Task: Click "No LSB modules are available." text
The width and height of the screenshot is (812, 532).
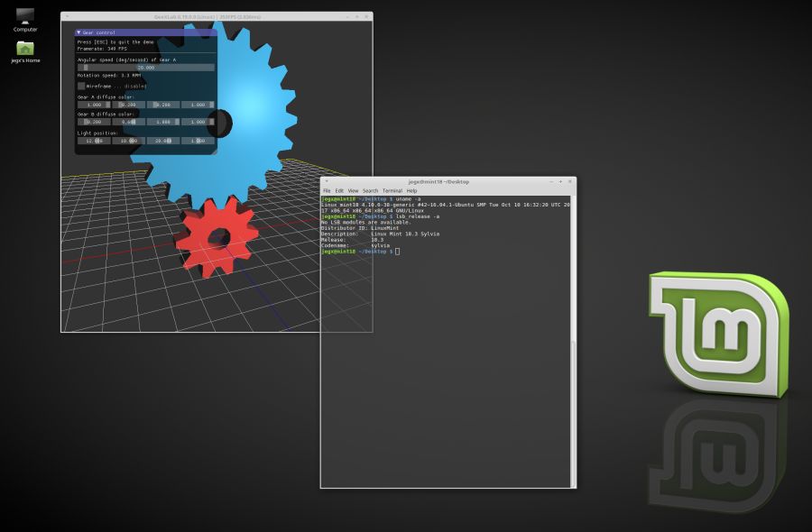Action: pos(365,222)
